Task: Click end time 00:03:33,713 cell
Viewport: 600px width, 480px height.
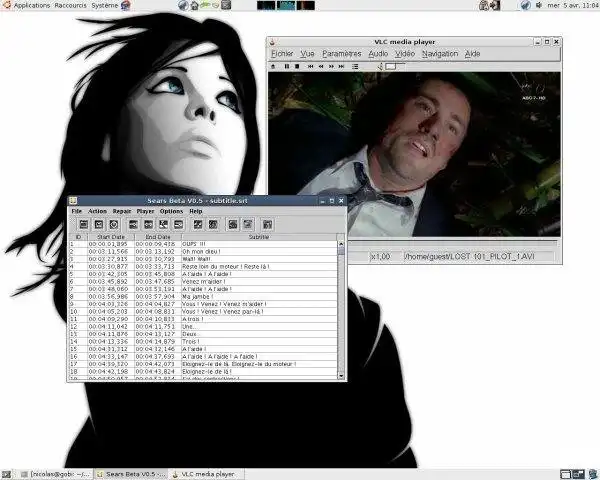Action: pos(158,266)
